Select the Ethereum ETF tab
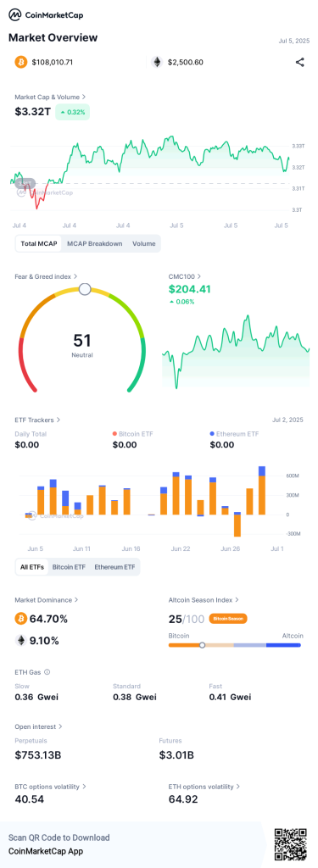 [x=114, y=567]
